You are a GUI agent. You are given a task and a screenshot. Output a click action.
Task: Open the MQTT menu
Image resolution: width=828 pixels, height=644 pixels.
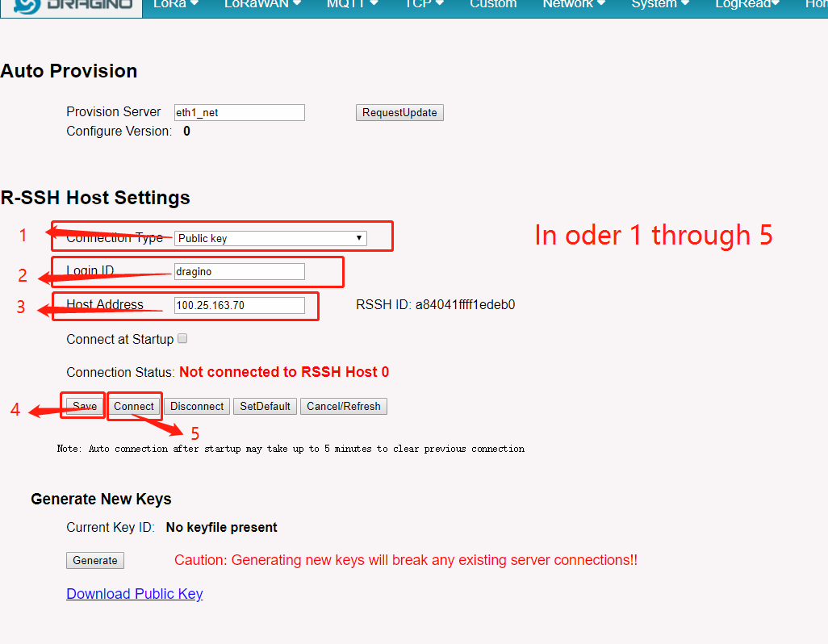[x=352, y=4]
